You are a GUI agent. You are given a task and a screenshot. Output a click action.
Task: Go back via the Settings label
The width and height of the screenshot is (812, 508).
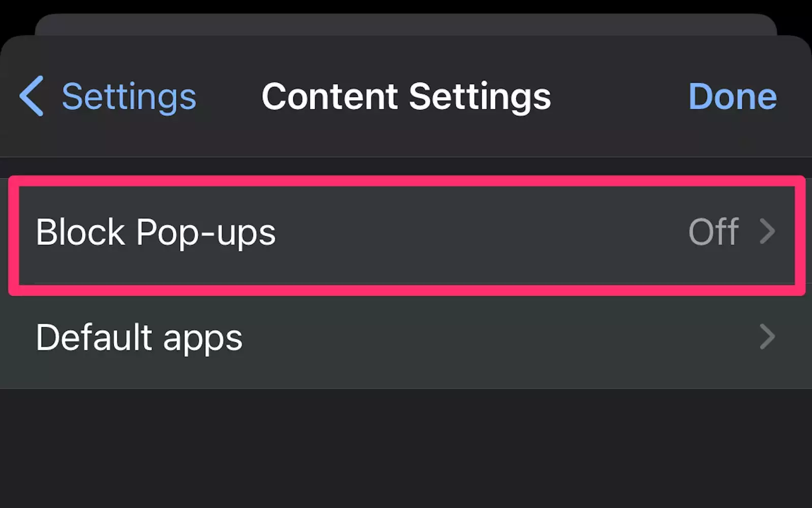point(129,97)
